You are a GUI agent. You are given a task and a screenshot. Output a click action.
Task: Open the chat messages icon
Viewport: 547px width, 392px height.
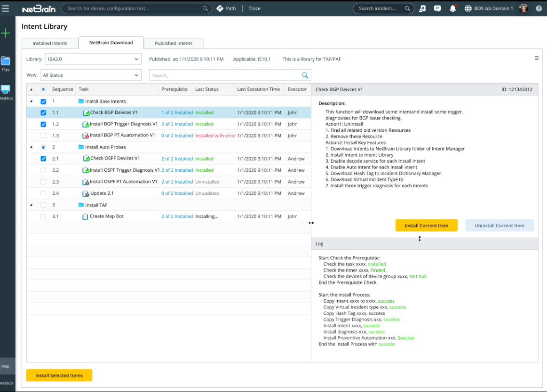click(437, 8)
